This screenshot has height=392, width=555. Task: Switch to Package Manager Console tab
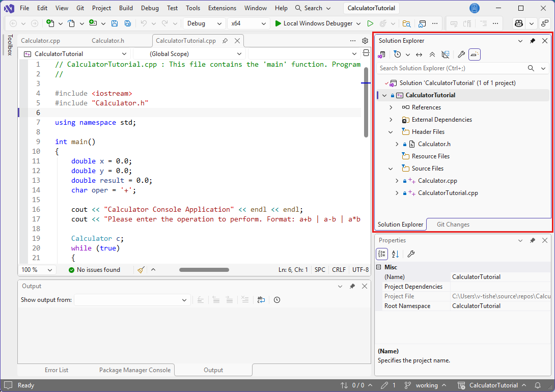pos(135,370)
